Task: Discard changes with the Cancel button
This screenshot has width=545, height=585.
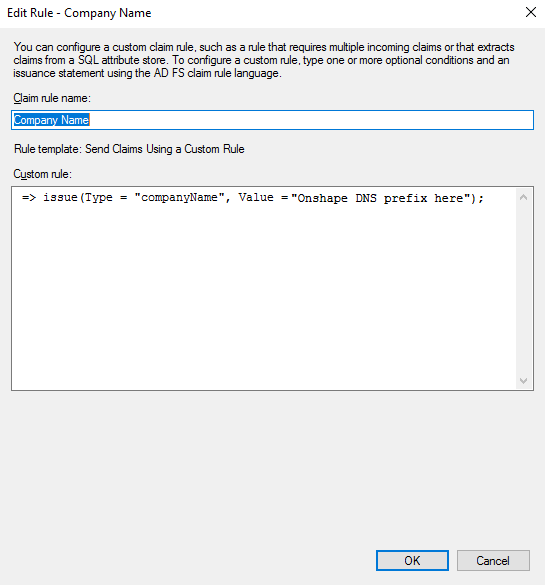Action: 493,560
